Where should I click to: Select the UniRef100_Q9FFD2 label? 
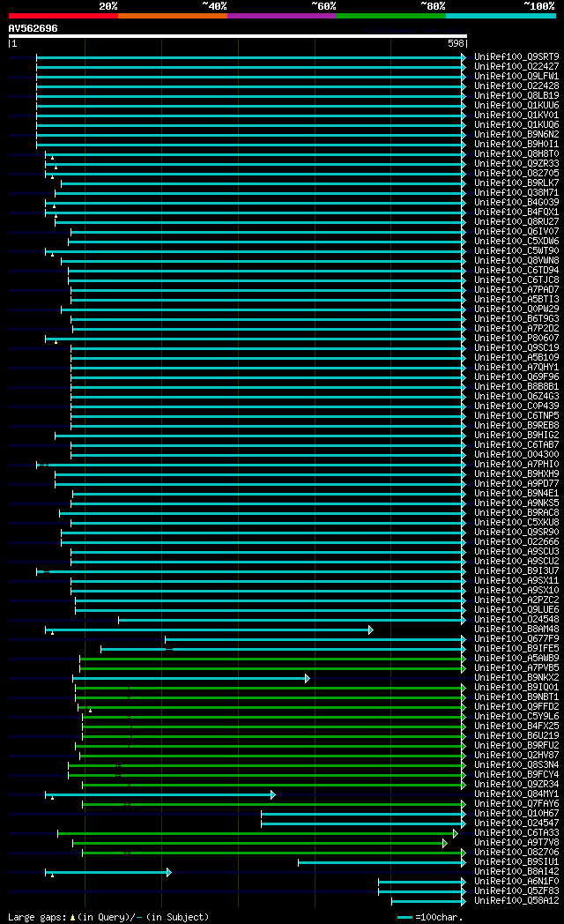[517, 706]
